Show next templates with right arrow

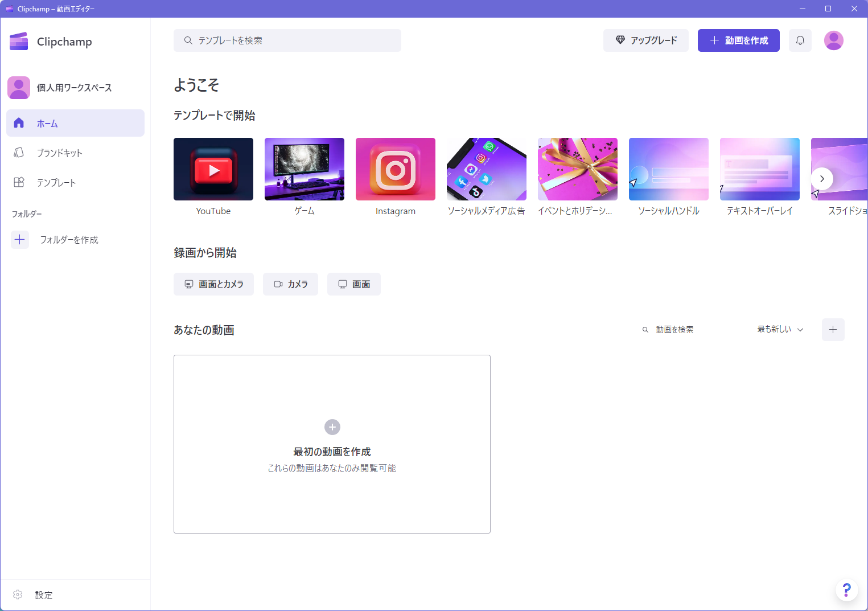(822, 179)
